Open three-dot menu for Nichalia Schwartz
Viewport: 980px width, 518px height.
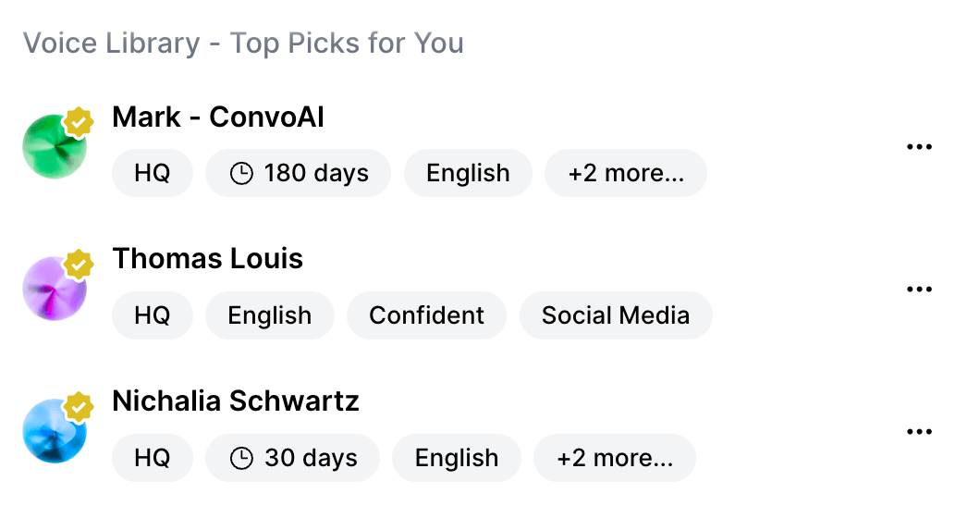(x=919, y=432)
